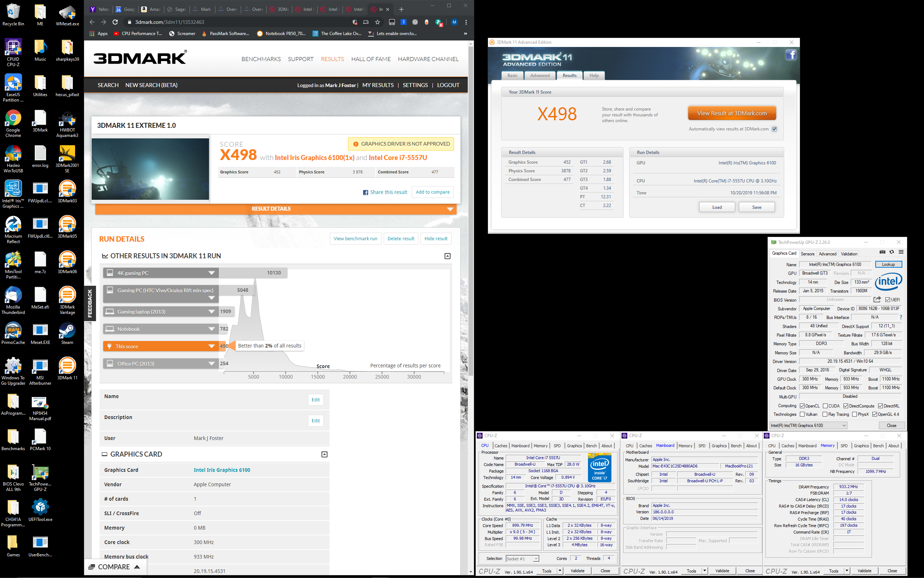
Task: Open GPU-Z hamburger menu icon
Action: coord(901,252)
